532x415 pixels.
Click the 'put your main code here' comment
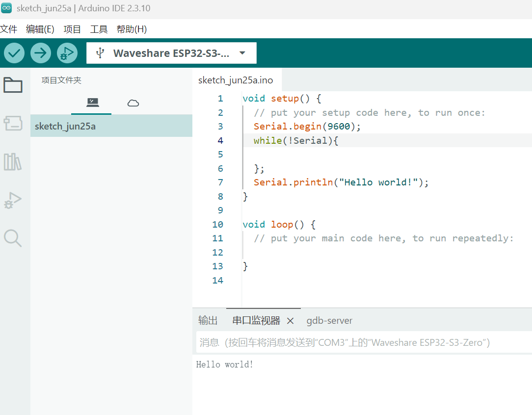tap(384, 238)
